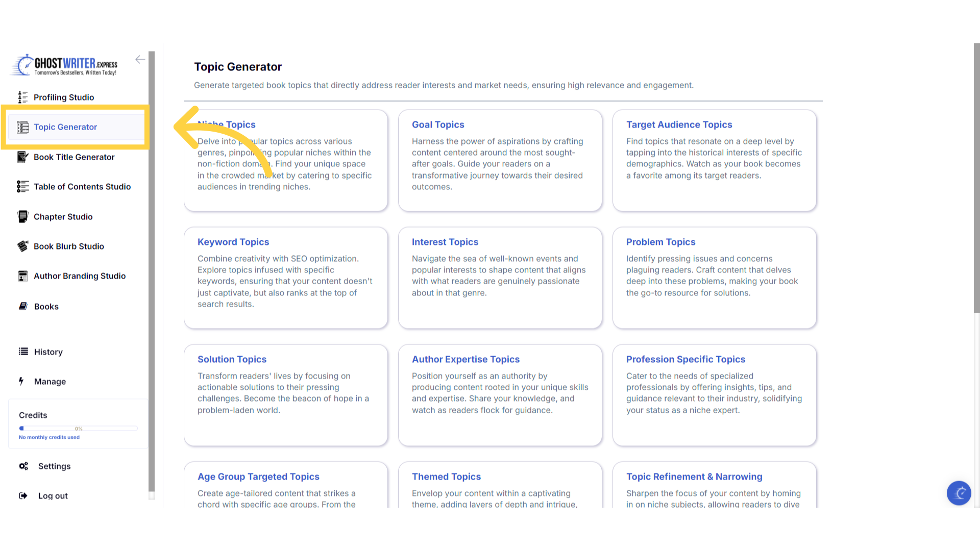
Task: Click the Books sidebar icon
Action: tap(23, 306)
